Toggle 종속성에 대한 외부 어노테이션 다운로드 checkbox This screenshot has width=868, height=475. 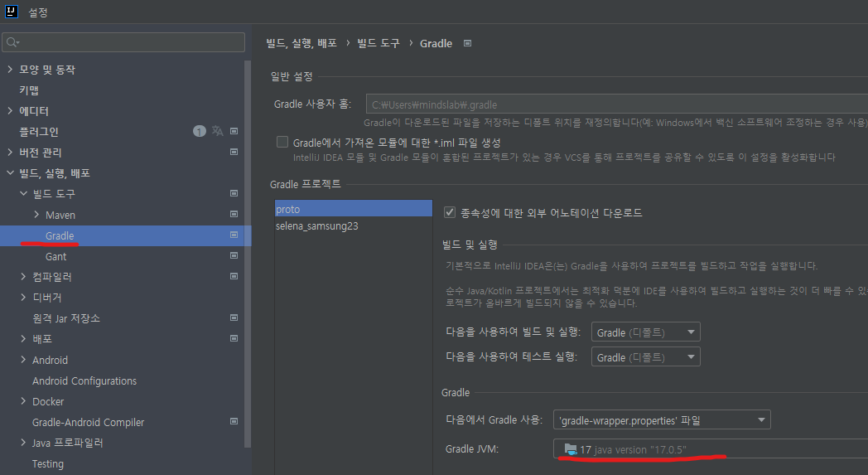tap(450, 212)
